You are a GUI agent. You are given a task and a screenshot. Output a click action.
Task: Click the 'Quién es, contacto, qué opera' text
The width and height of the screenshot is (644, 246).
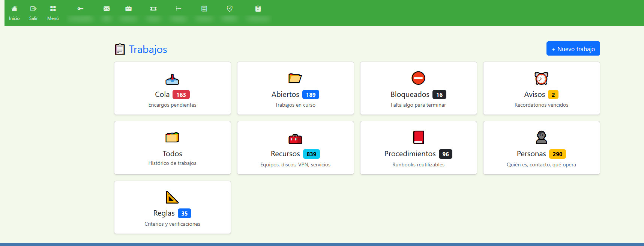coord(541,165)
